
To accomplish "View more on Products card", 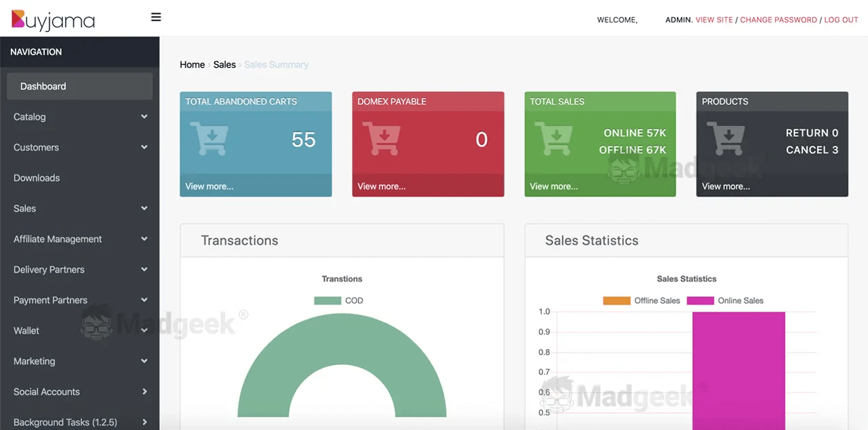I will point(726,186).
